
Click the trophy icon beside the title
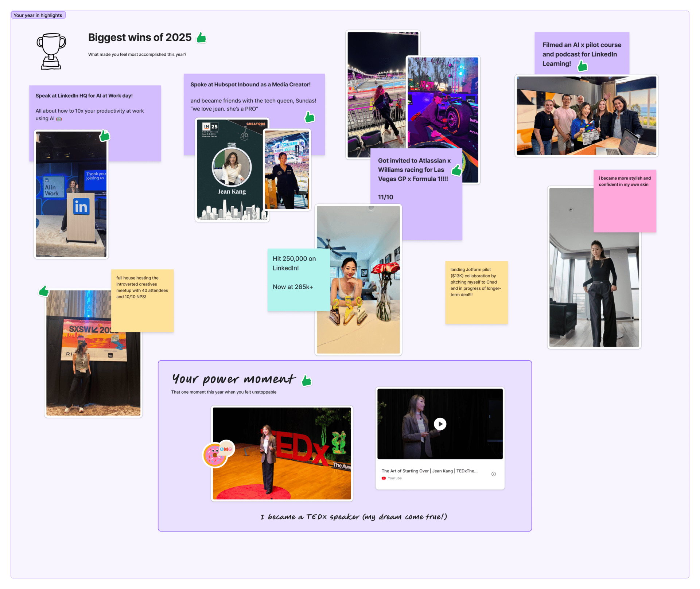click(x=51, y=51)
